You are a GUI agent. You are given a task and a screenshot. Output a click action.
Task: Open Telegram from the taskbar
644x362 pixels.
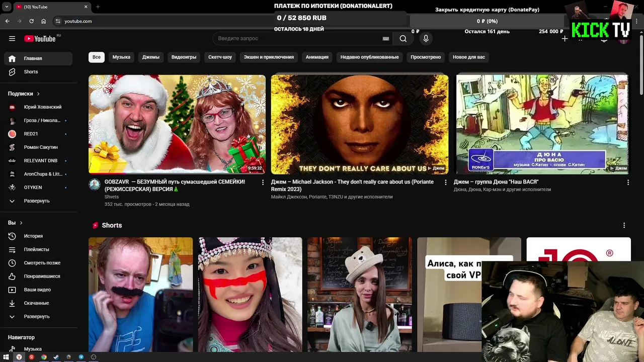(x=81, y=357)
